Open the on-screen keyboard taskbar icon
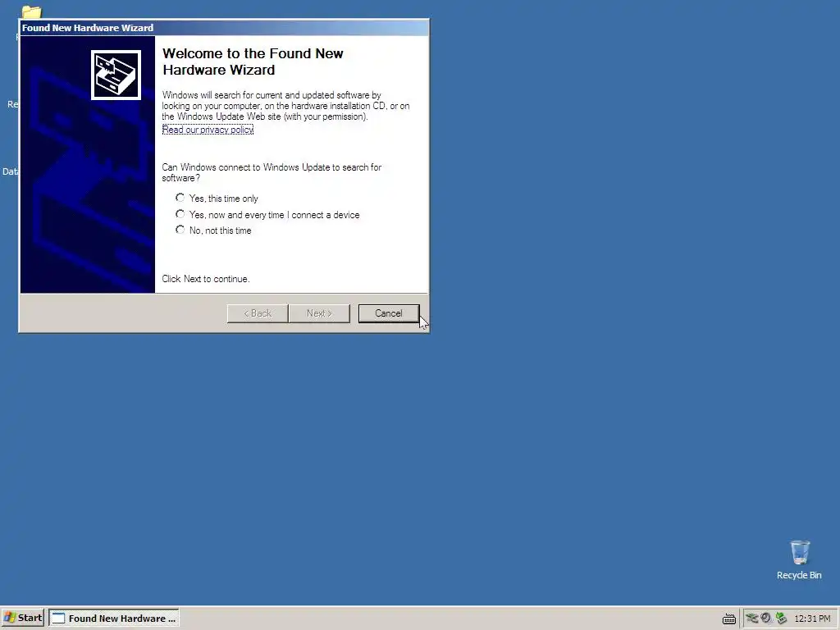Image resolution: width=840 pixels, height=630 pixels. tap(728, 619)
